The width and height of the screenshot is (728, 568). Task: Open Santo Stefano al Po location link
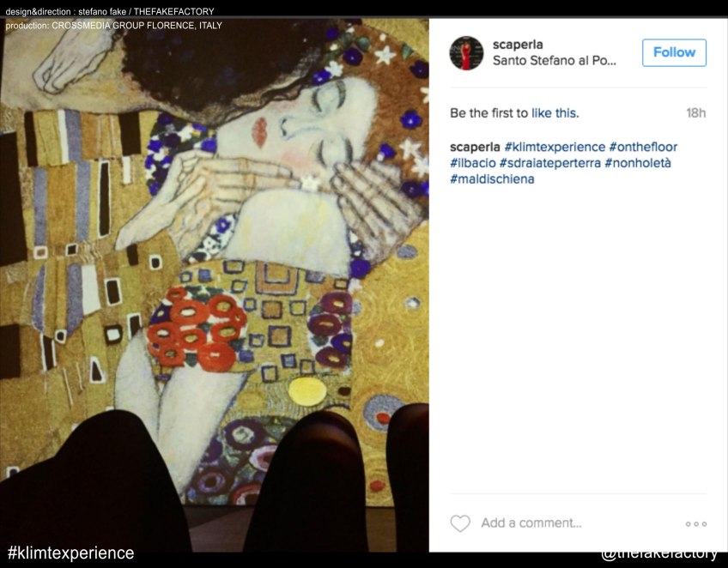[555, 60]
